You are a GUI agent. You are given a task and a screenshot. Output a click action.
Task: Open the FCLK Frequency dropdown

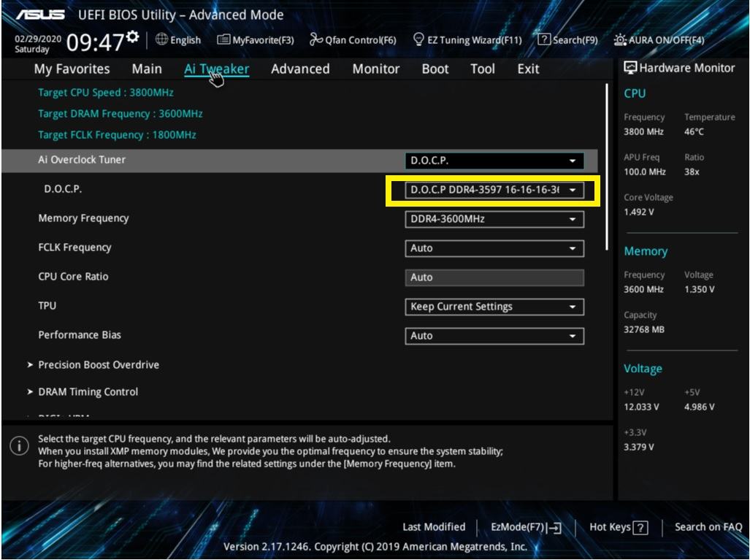[494, 248]
